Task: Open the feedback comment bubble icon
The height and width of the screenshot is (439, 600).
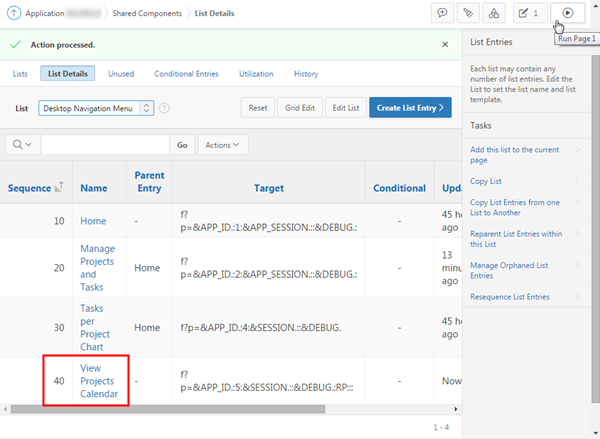Action: click(x=442, y=13)
